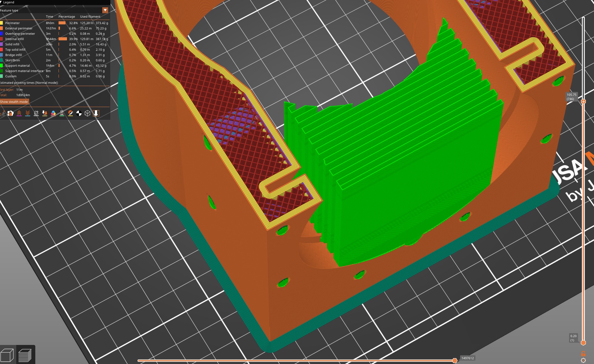594x364 pixels.
Task: Click Estimated printing times [Normal mode] text
Action: [29, 83]
